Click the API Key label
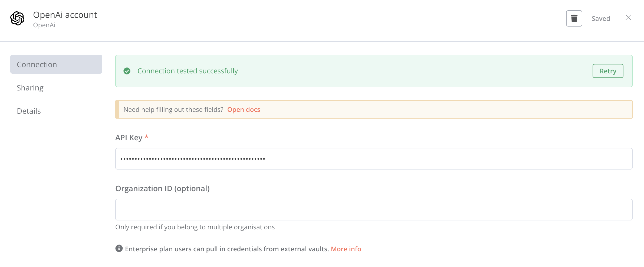Image resolution: width=644 pixels, height=267 pixels. pos(129,138)
